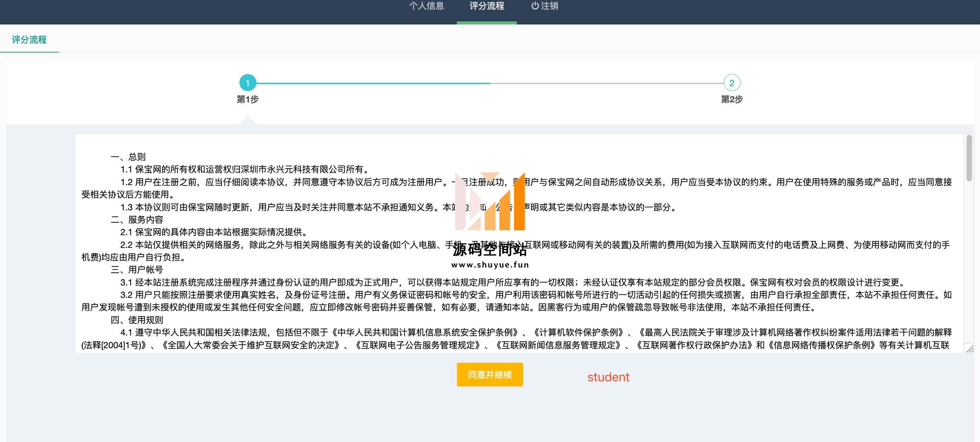Screen dimensions: 980x442
Task: Click the 四、使用规则 heading in agreement
Action: (x=137, y=320)
